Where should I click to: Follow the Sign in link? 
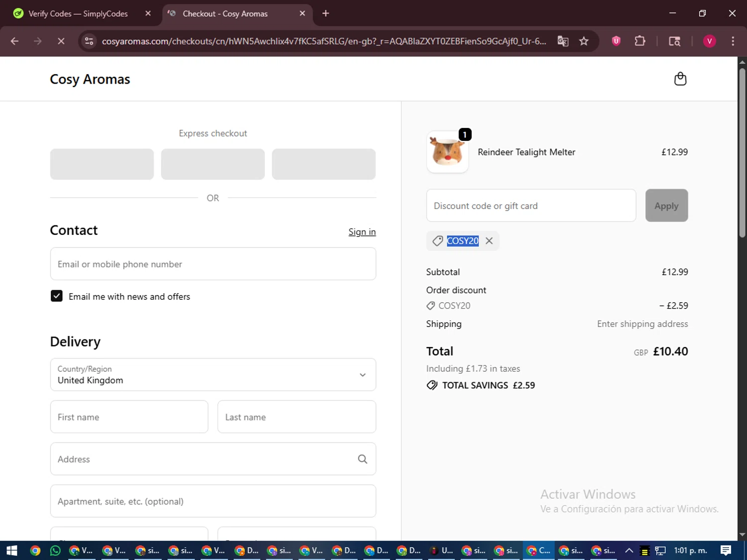[x=362, y=232]
